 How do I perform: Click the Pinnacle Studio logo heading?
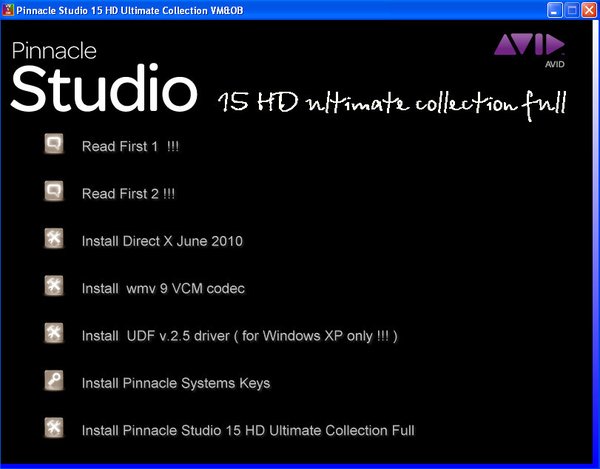pyautogui.click(x=104, y=77)
